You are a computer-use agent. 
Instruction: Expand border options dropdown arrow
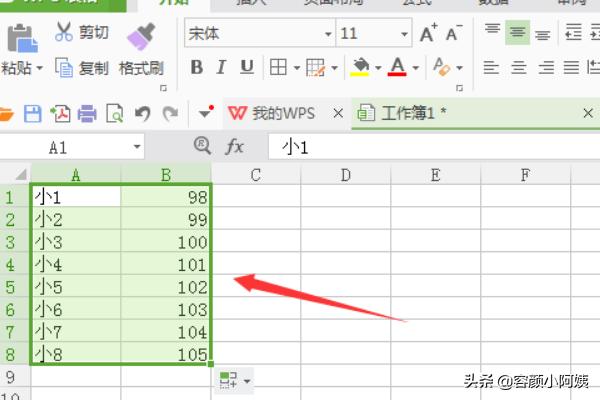coord(297,68)
